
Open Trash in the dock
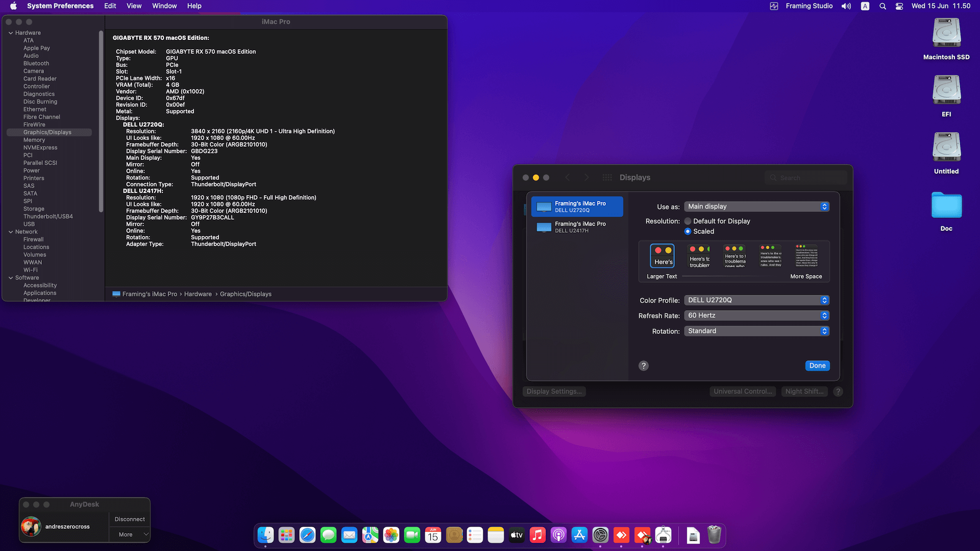click(714, 535)
